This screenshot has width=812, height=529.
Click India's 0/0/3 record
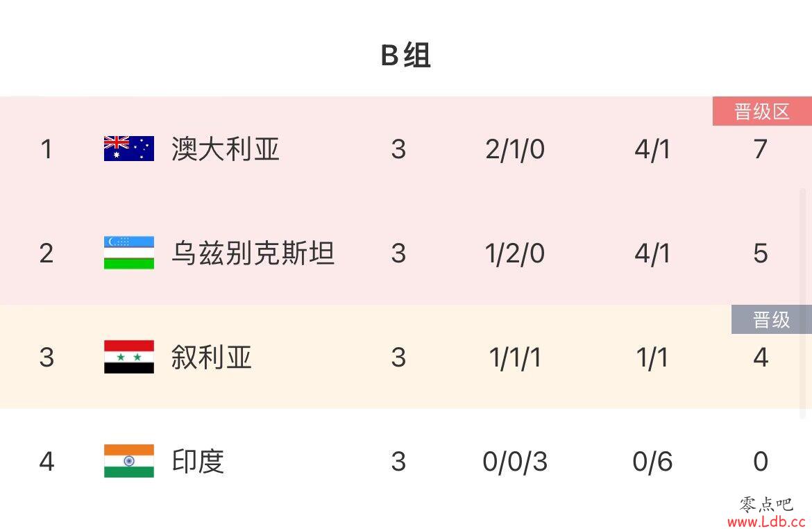515,462
